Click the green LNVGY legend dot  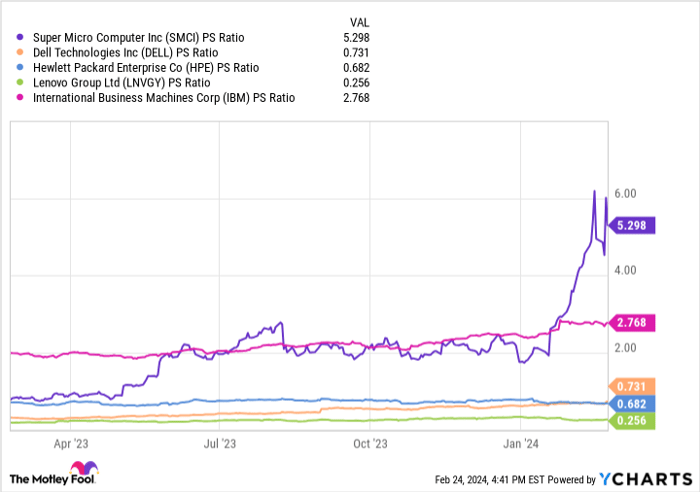coord(20,82)
